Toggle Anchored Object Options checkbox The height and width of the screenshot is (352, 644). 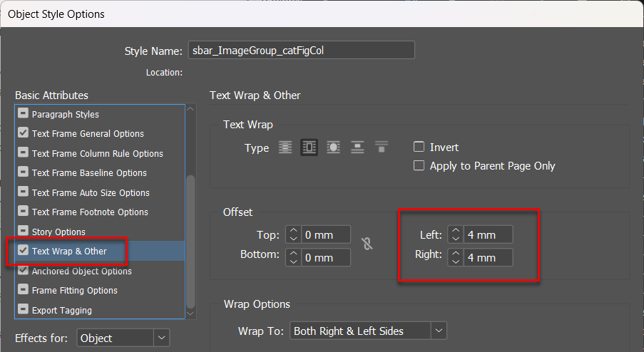[23, 270]
